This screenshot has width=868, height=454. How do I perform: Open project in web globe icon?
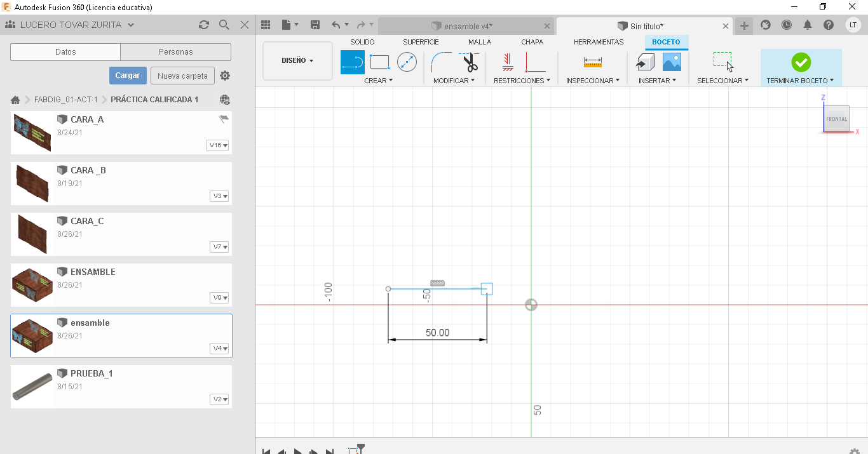pos(224,100)
